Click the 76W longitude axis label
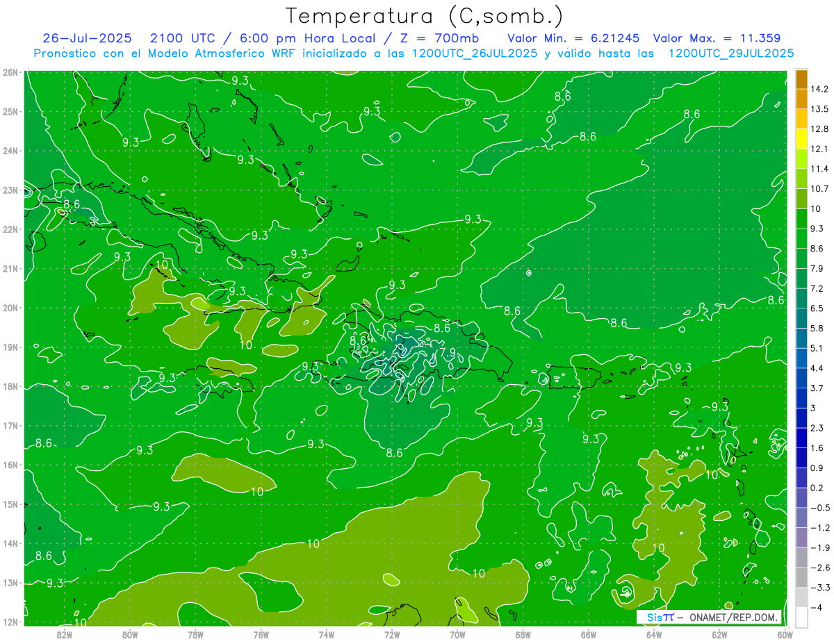The image size is (834, 644). pos(261,634)
